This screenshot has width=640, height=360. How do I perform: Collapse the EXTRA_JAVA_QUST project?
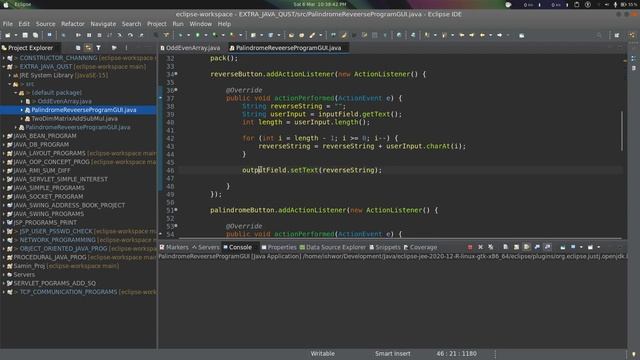point(4,67)
